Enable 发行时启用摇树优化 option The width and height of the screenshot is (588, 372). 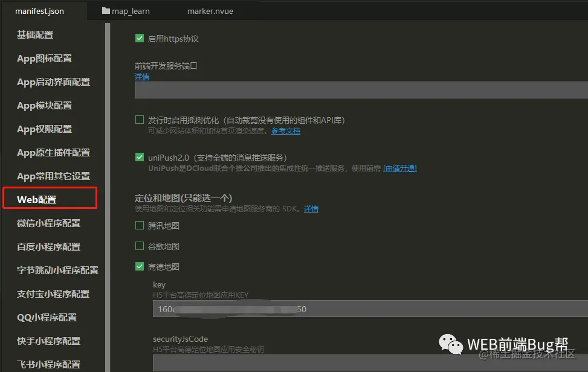pos(139,120)
